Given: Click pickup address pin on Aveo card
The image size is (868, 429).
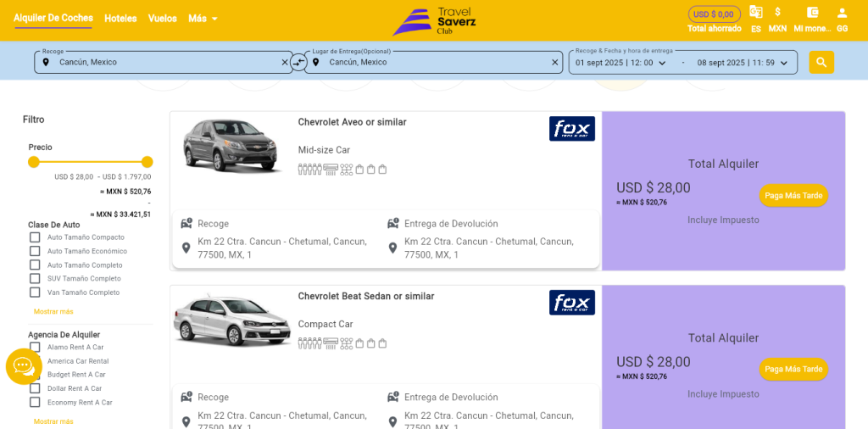Looking at the screenshot, I should 186,248.
